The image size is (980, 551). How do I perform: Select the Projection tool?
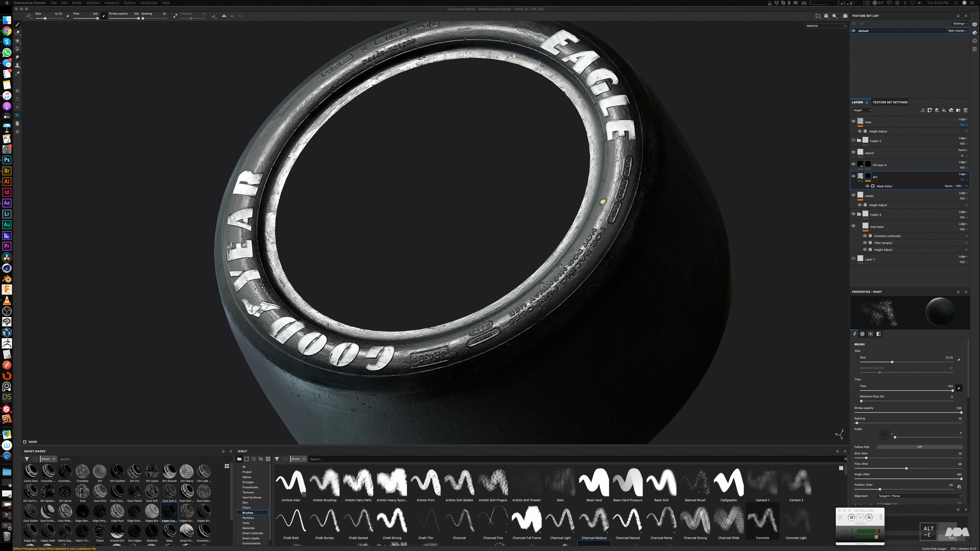18,41
